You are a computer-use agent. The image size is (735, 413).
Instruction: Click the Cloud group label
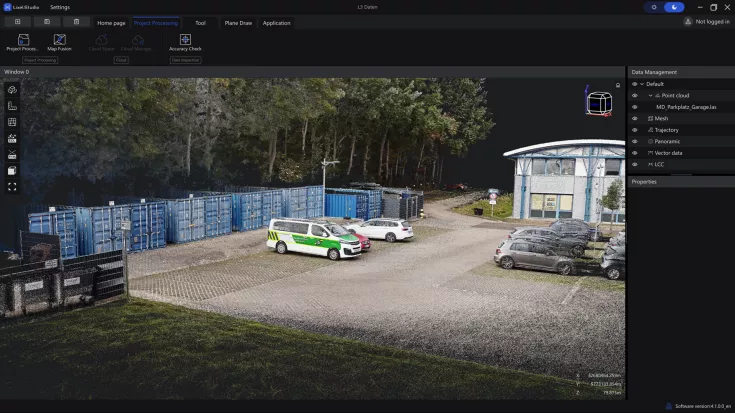[x=121, y=60]
